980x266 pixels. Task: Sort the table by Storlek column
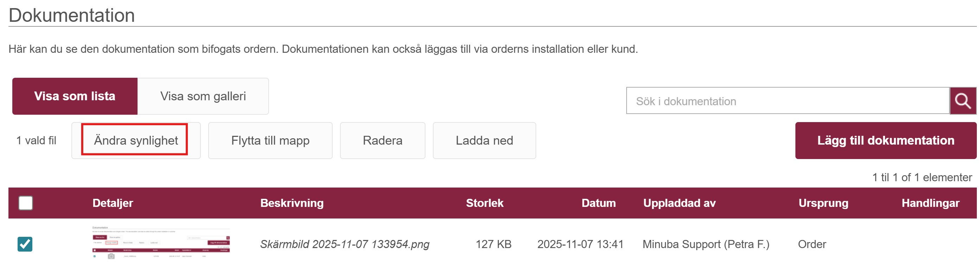click(484, 203)
